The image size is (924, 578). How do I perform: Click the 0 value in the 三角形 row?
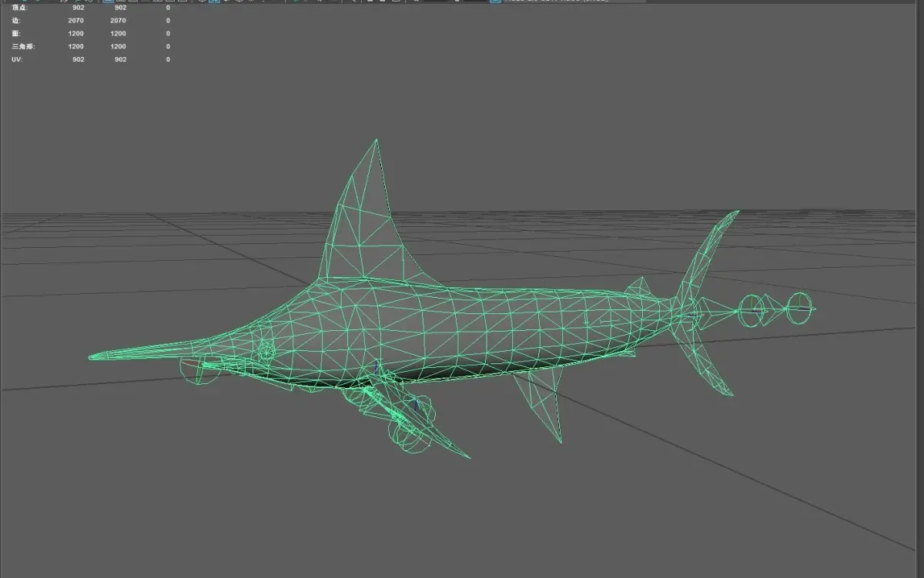coord(168,47)
